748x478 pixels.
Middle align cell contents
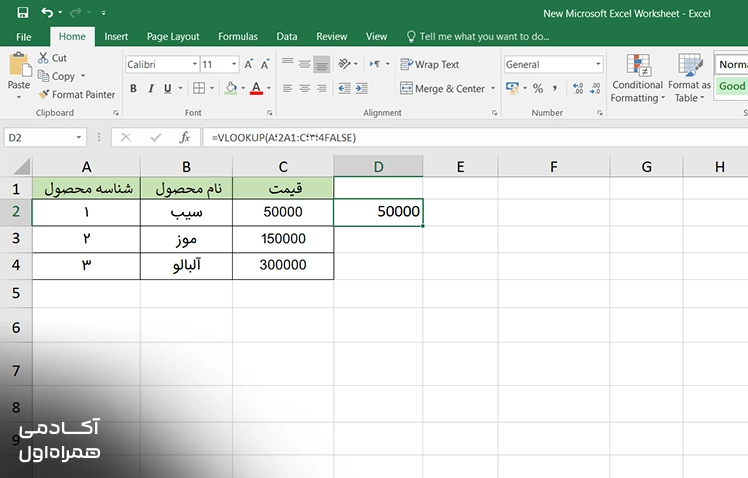(304, 64)
